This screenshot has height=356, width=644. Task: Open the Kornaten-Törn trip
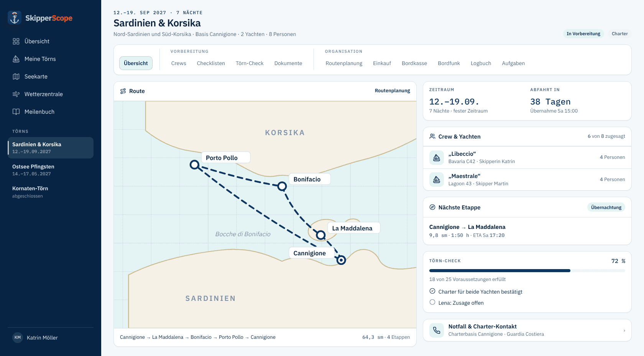coord(51,192)
